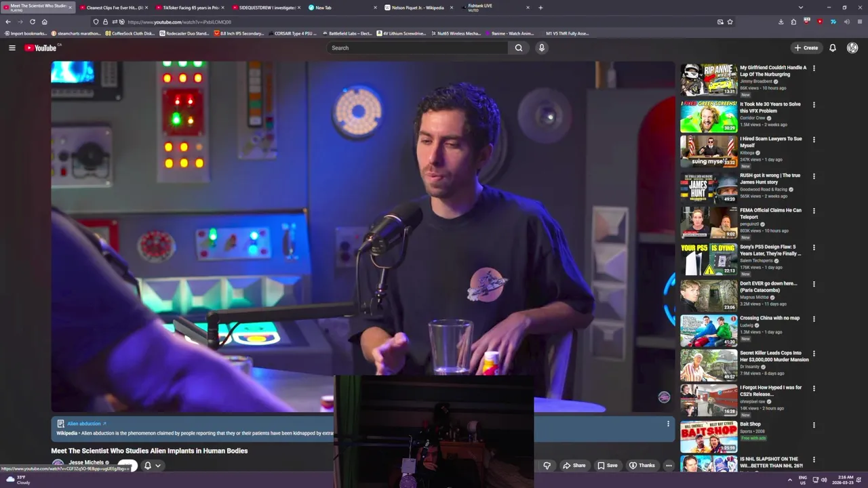Click the search magnifier button
This screenshot has width=868, height=488.
519,48
